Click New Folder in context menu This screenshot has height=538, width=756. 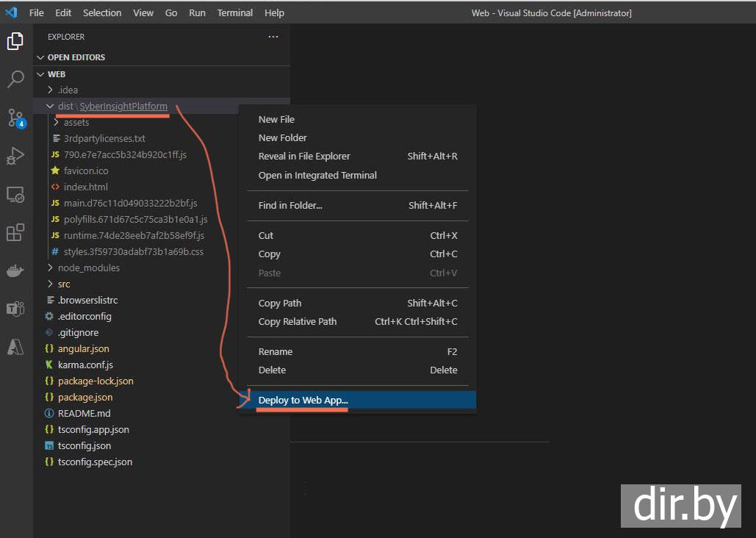283,137
